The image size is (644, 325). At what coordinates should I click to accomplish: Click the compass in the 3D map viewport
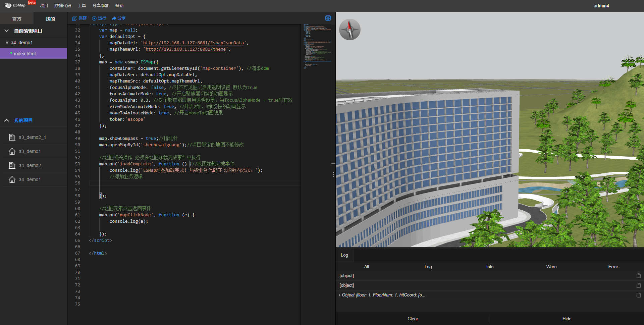pos(350,30)
